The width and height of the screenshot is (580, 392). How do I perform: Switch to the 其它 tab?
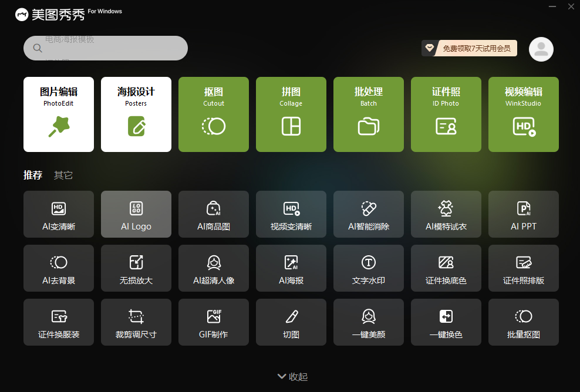point(63,174)
